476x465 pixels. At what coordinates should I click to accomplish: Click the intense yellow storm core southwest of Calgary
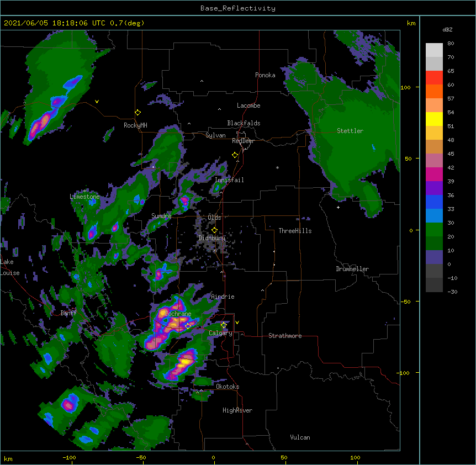pos(185,362)
